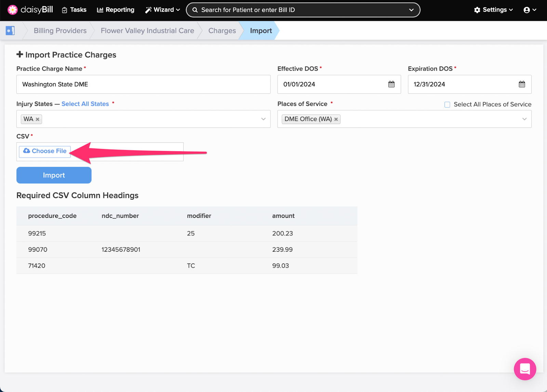The image size is (547, 392).
Task: Remove the DME Office (WA) tag
Action: 336,119
